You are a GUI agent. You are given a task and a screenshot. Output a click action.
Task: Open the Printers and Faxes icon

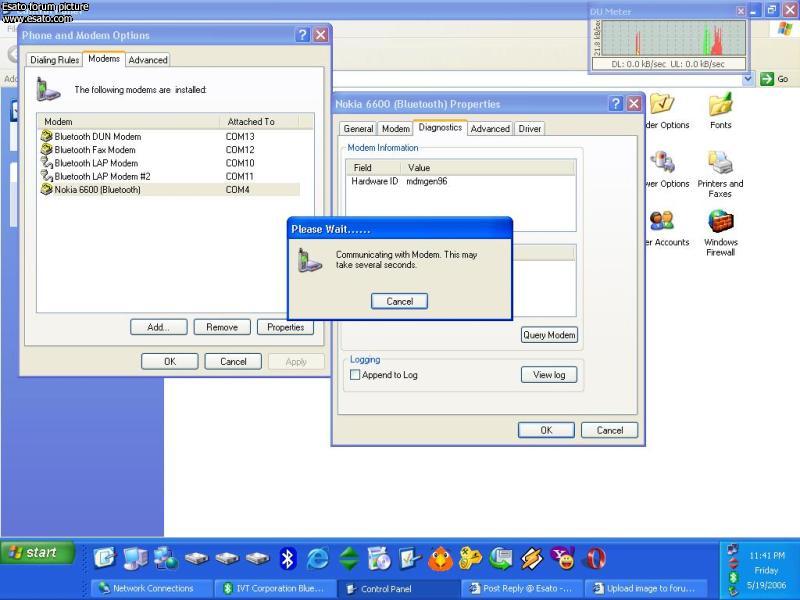tap(720, 174)
